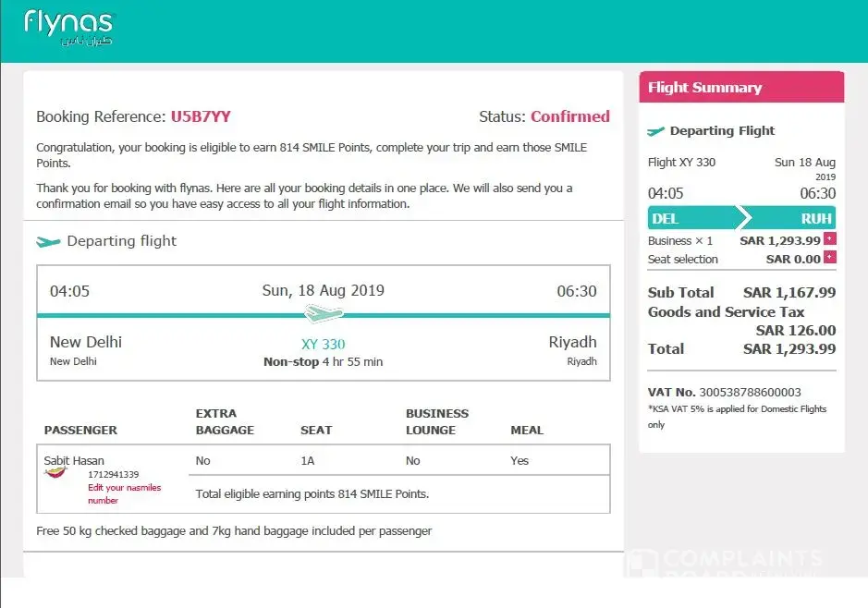The image size is (868, 608).
Task: Click the nasmiles number 1712941339
Action: [x=113, y=475]
